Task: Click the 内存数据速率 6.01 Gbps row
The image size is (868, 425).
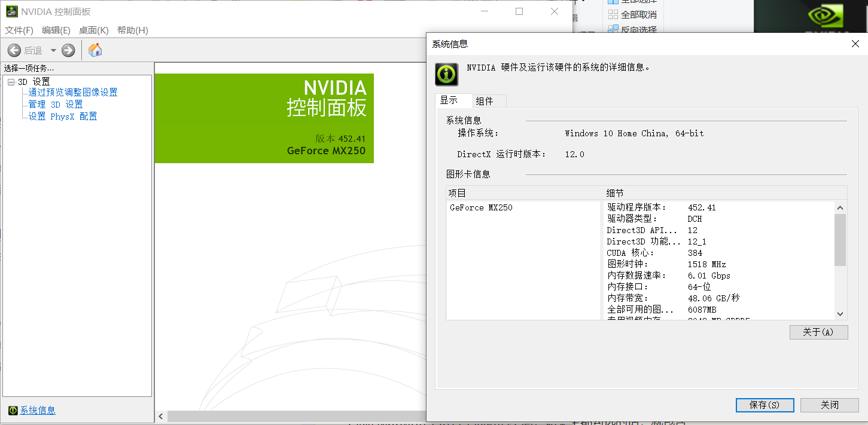Action: coord(720,276)
